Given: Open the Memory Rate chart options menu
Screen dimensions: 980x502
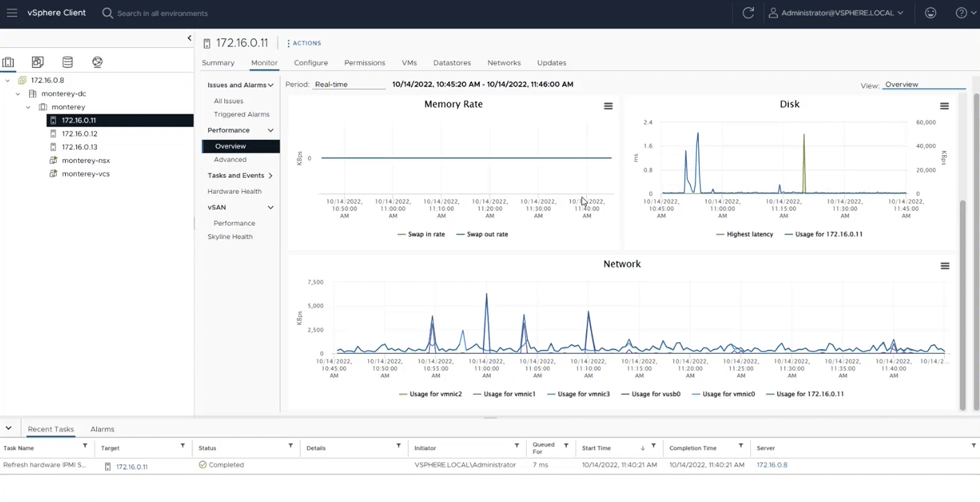Looking at the screenshot, I should (x=608, y=106).
